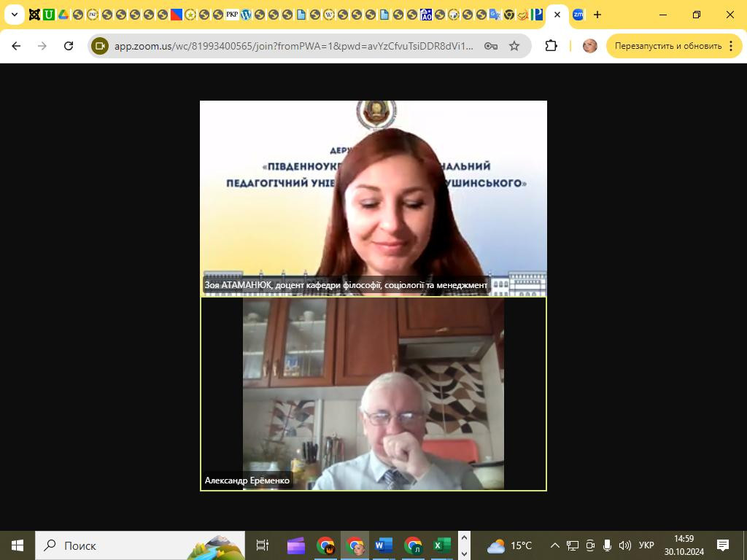This screenshot has width=747, height=560.
Task: Open the Chrome profile avatar
Action: pos(589,46)
